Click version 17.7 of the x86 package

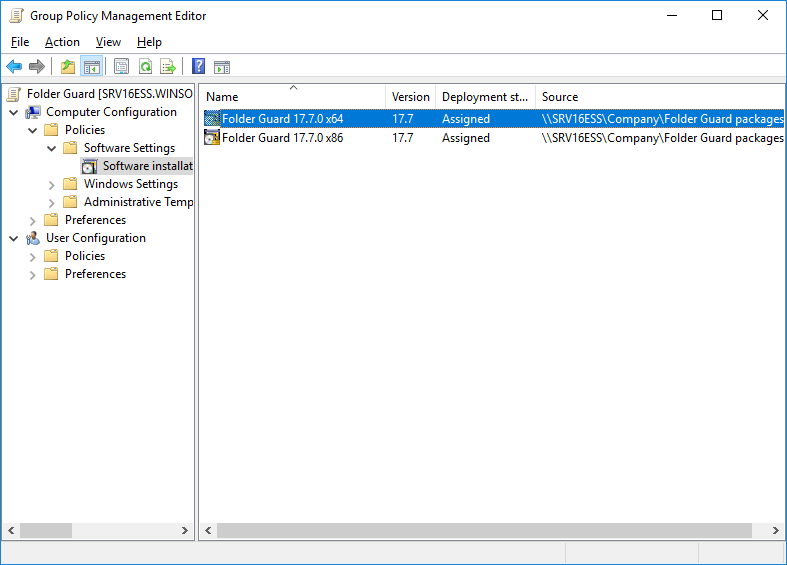coord(403,137)
